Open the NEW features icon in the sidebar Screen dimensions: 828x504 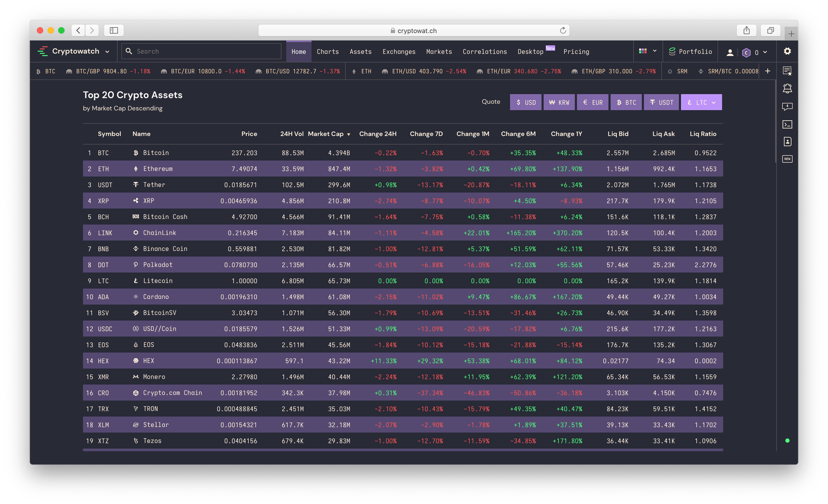point(787,159)
